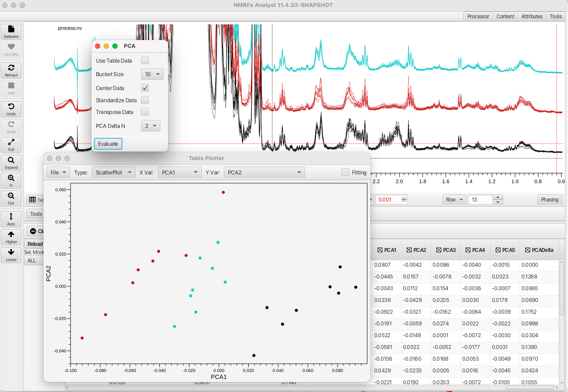Open the Attributes tab
Viewport: 568px width, 392px height.
pyautogui.click(x=532, y=16)
